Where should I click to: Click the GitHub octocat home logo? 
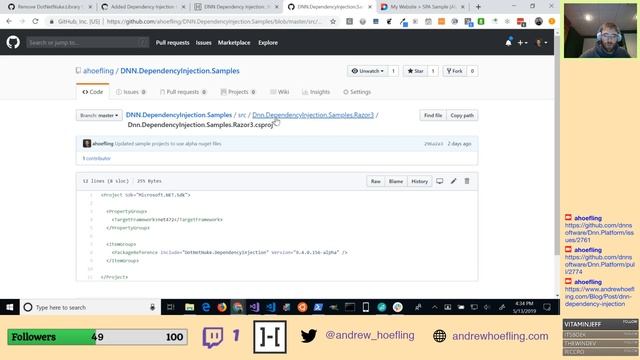(13, 42)
